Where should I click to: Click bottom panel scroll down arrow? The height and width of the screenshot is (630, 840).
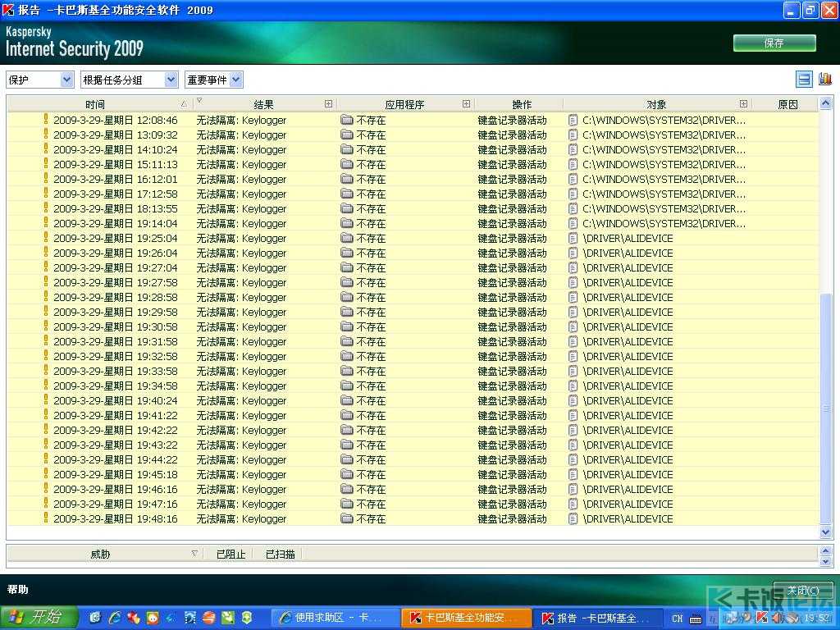(x=825, y=561)
